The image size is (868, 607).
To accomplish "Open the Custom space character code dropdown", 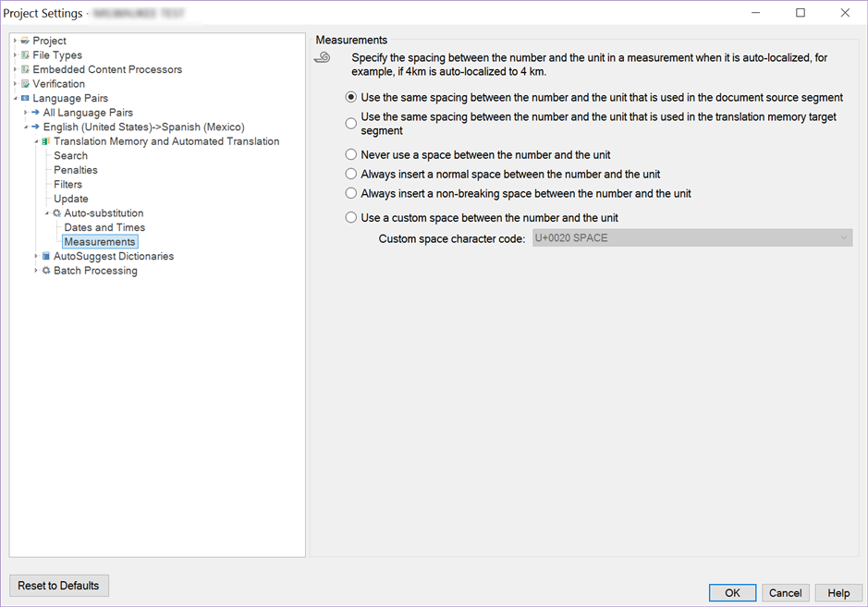I will pos(692,238).
